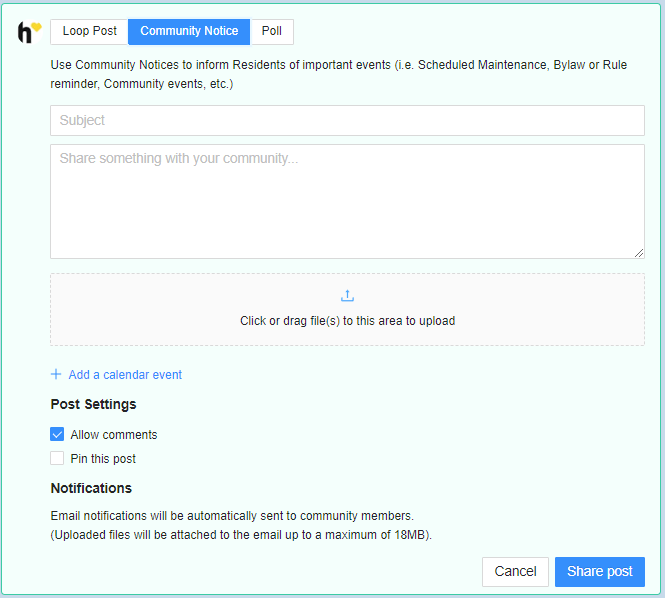
Task: Click the upload arrow icon
Action: coord(347,296)
